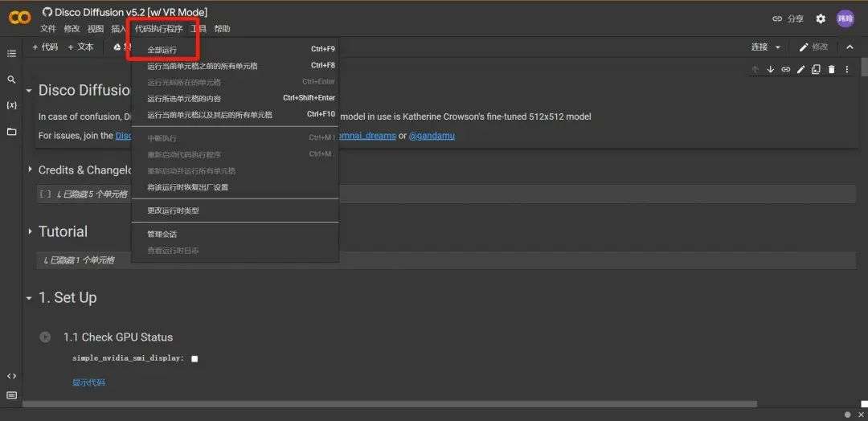The height and width of the screenshot is (421, 868).
Task: Select 运行当前单元格之前的所有单元格
Action: [235, 66]
